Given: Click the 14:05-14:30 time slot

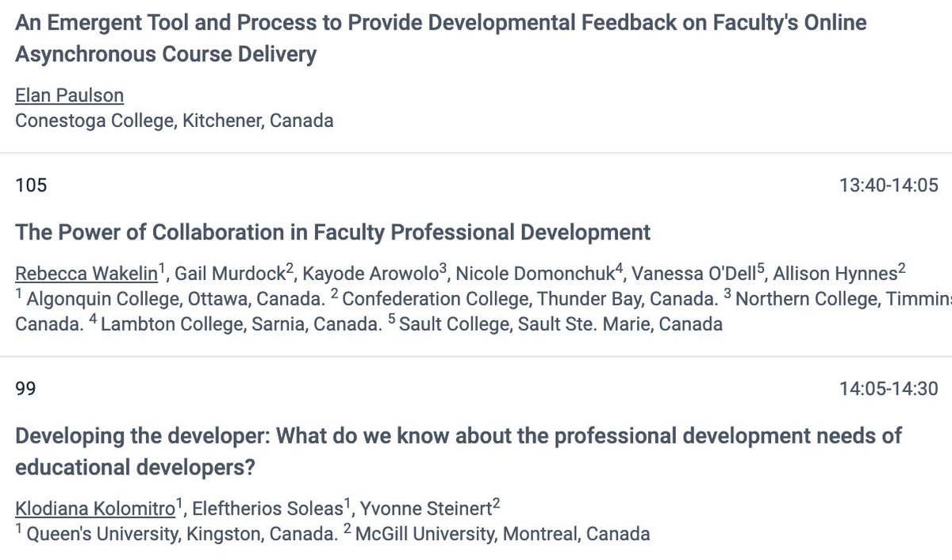Looking at the screenshot, I should tap(889, 389).
